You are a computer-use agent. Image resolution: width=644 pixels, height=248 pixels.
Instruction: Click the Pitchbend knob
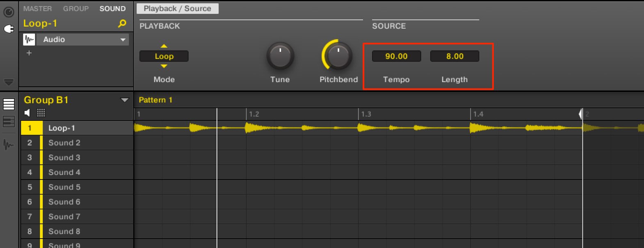tap(338, 56)
